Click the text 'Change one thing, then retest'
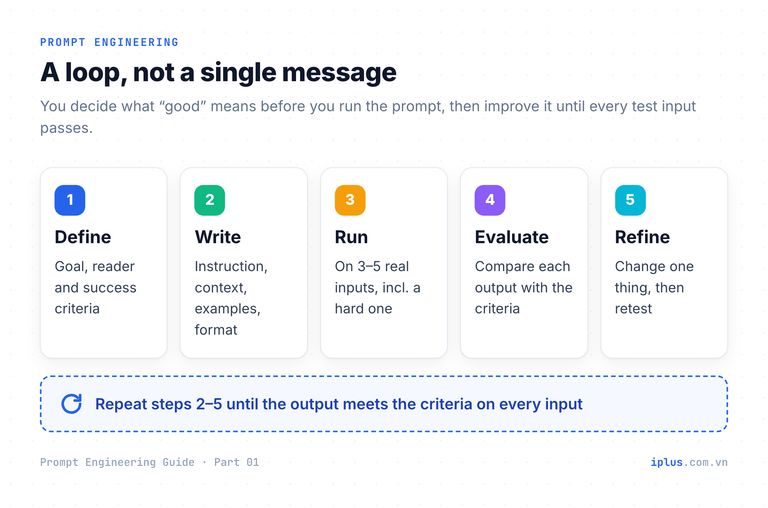The image size is (768, 508). pyautogui.click(x=654, y=288)
